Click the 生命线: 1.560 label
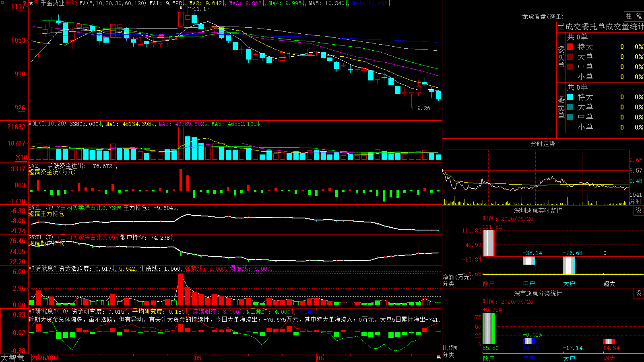Image resolution: width=644 pixels, height=362 pixels. coord(161,268)
